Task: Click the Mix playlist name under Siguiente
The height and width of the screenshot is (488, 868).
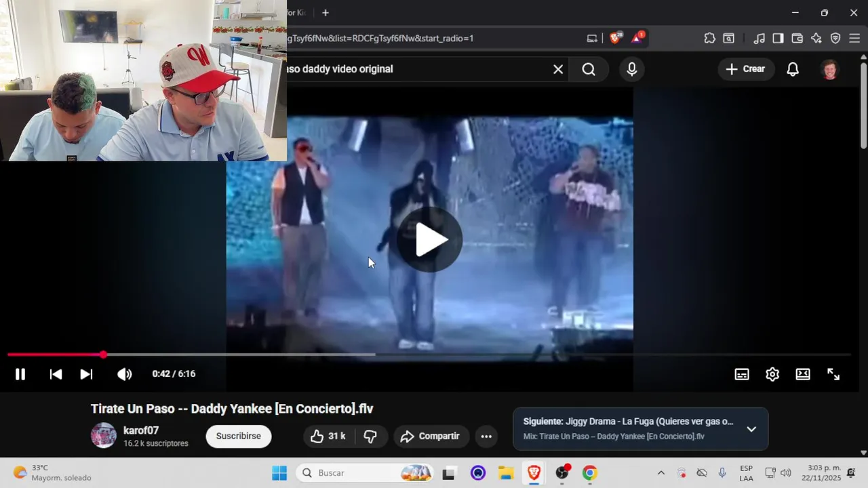Action: [614, 436]
